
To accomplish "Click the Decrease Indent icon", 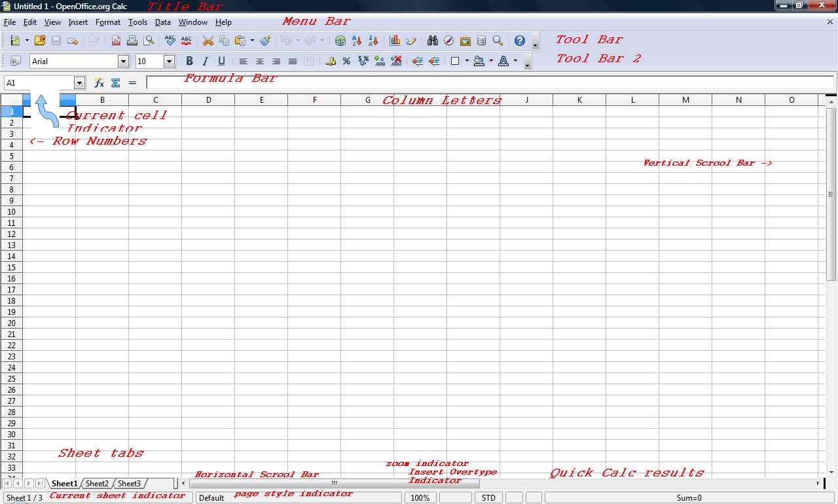I will [x=418, y=61].
